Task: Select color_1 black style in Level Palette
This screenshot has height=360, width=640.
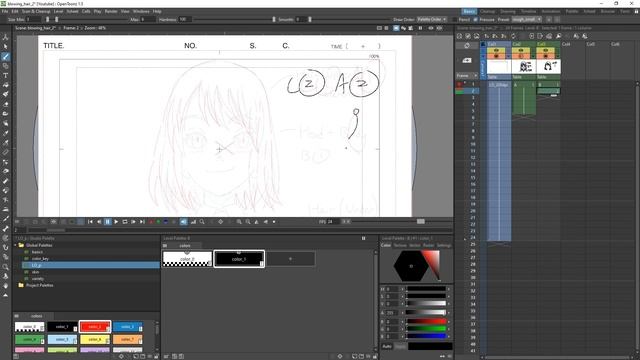Action: [x=239, y=259]
